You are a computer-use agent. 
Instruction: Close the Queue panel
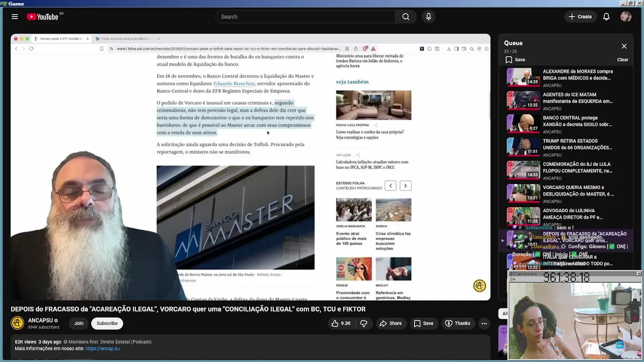pos(624,46)
